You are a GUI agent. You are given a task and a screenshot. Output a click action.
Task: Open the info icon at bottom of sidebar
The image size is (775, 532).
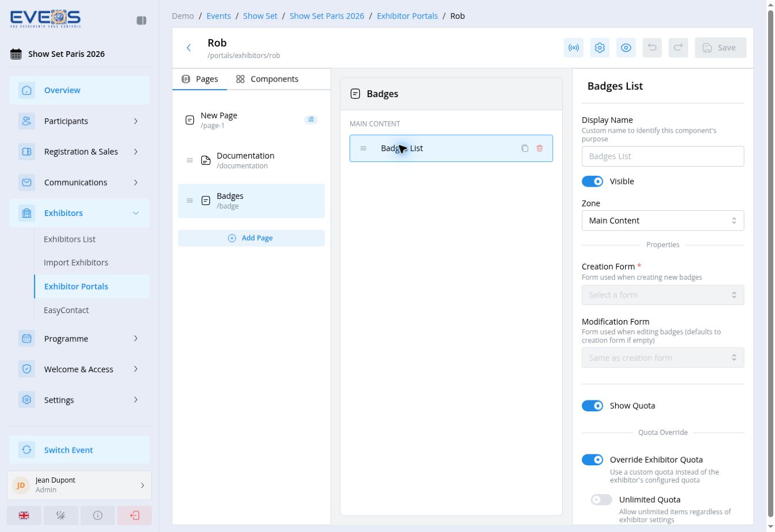coord(98,515)
